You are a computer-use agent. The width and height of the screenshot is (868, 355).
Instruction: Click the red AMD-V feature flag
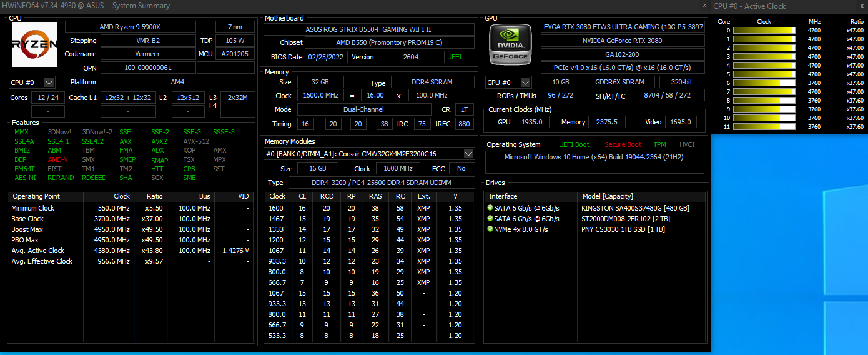58,159
